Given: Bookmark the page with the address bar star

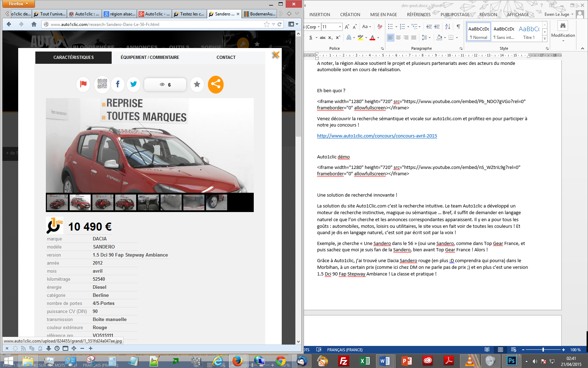Looking at the screenshot, I should pyautogui.click(x=267, y=24).
